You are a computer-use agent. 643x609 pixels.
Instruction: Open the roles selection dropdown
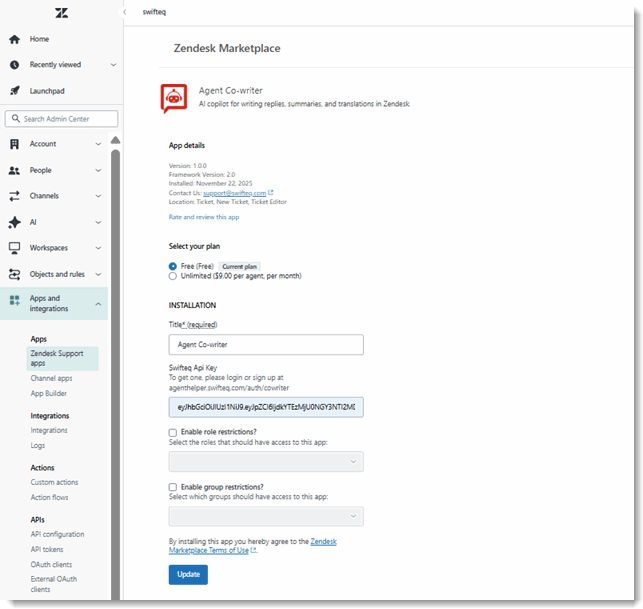(266, 462)
